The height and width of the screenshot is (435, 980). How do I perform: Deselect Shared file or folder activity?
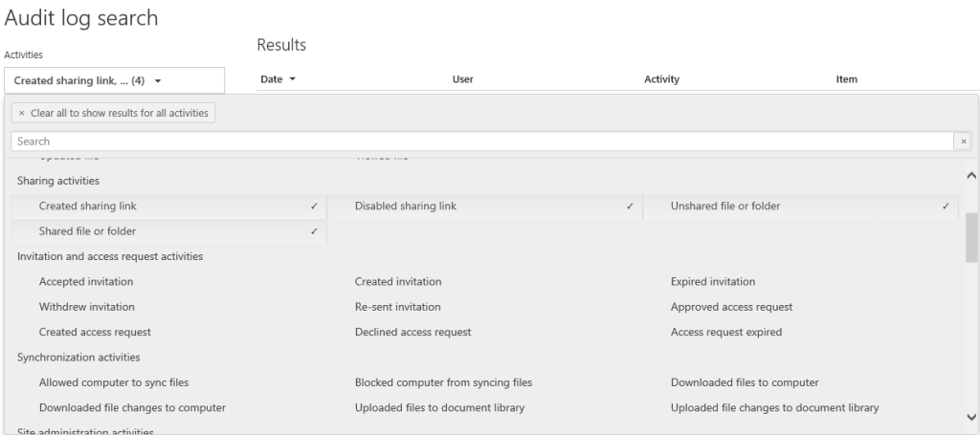click(88, 231)
